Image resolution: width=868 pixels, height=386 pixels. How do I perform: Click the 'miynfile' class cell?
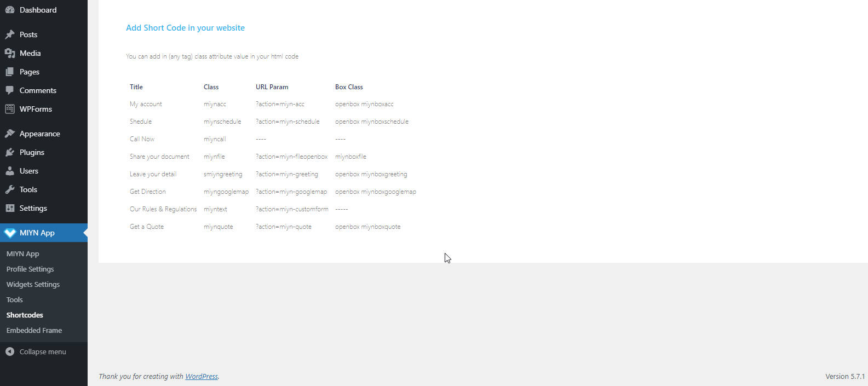214,157
